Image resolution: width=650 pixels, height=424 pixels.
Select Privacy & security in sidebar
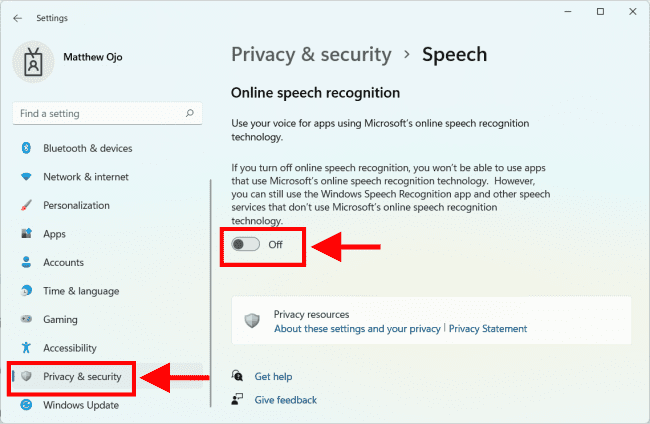tap(82, 377)
